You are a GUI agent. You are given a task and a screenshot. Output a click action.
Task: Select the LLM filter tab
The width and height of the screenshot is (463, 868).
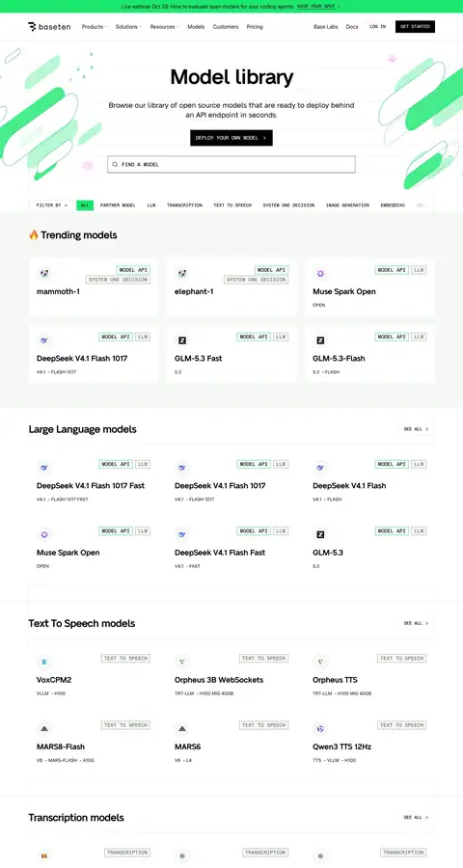(151, 205)
